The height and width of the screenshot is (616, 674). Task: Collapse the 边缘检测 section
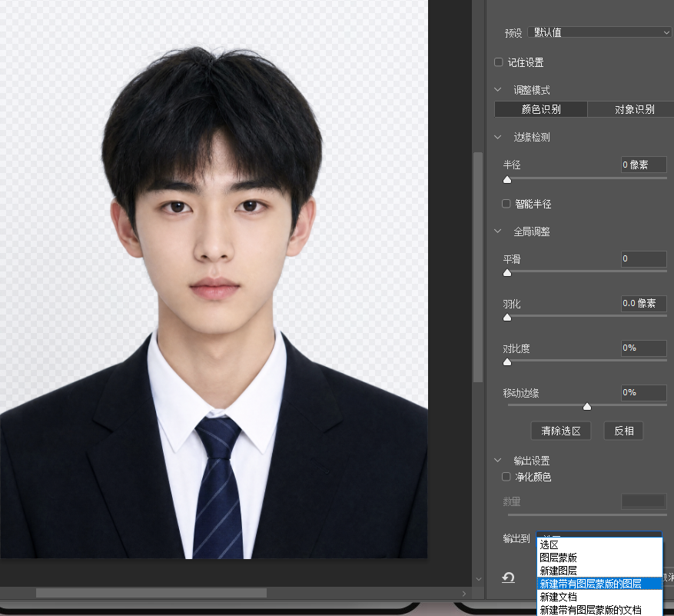click(x=498, y=137)
